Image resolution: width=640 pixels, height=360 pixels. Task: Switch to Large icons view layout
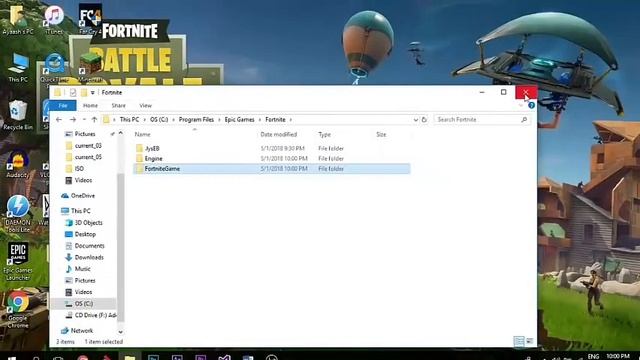click(529, 341)
